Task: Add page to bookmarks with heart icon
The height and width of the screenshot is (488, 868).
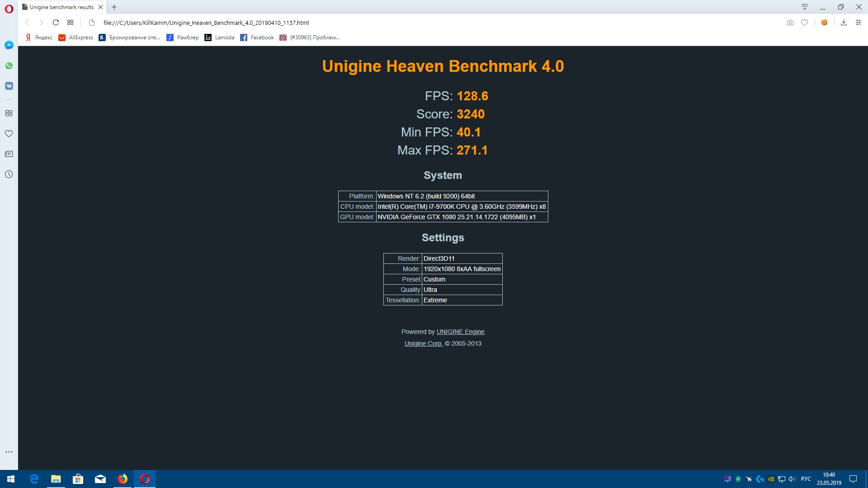Action: pos(804,23)
